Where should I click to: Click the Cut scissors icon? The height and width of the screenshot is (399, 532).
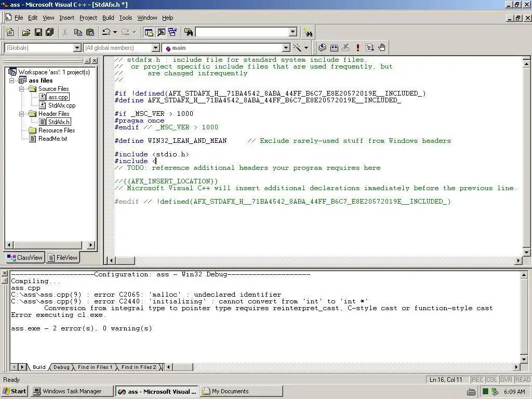coord(65,32)
